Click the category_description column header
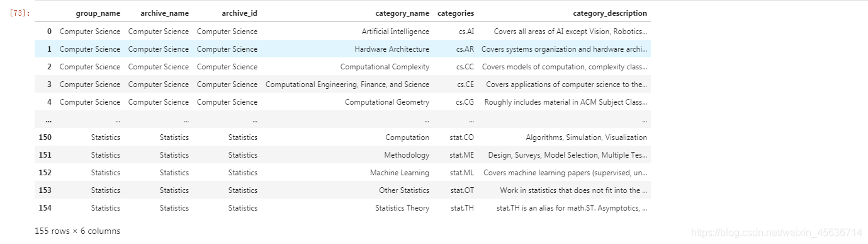 [609, 13]
